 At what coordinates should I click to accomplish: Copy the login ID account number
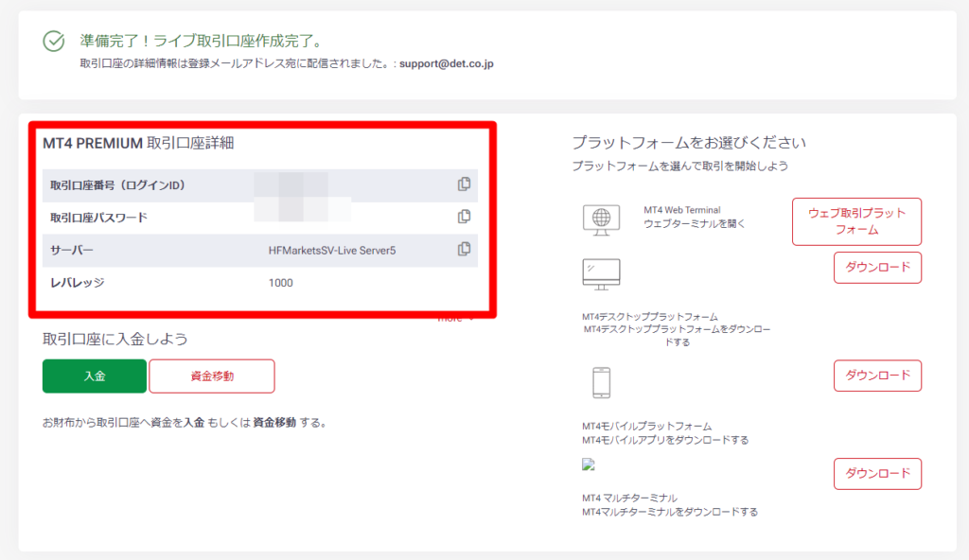[464, 184]
